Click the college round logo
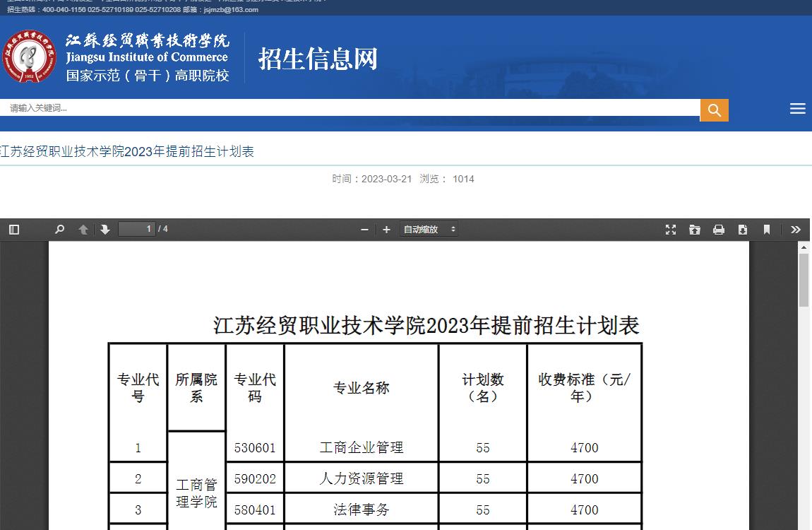This screenshot has height=530, width=812. click(x=29, y=57)
